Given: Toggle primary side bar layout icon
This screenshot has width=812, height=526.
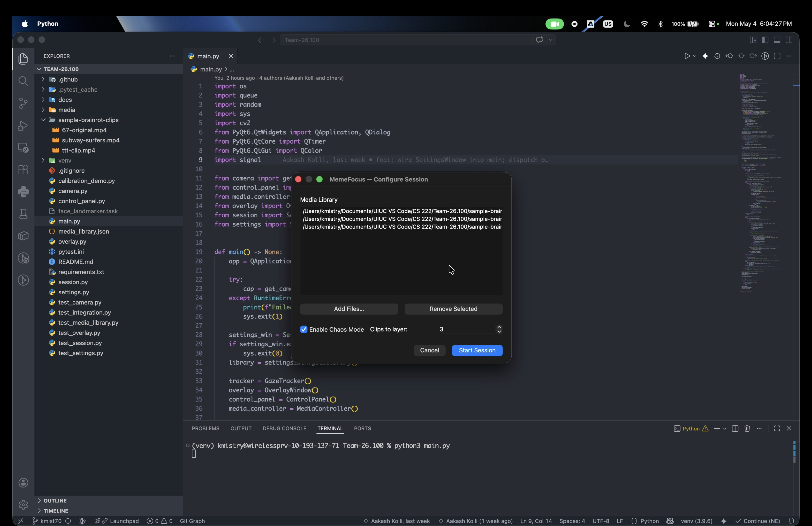Looking at the screenshot, I should pos(765,40).
